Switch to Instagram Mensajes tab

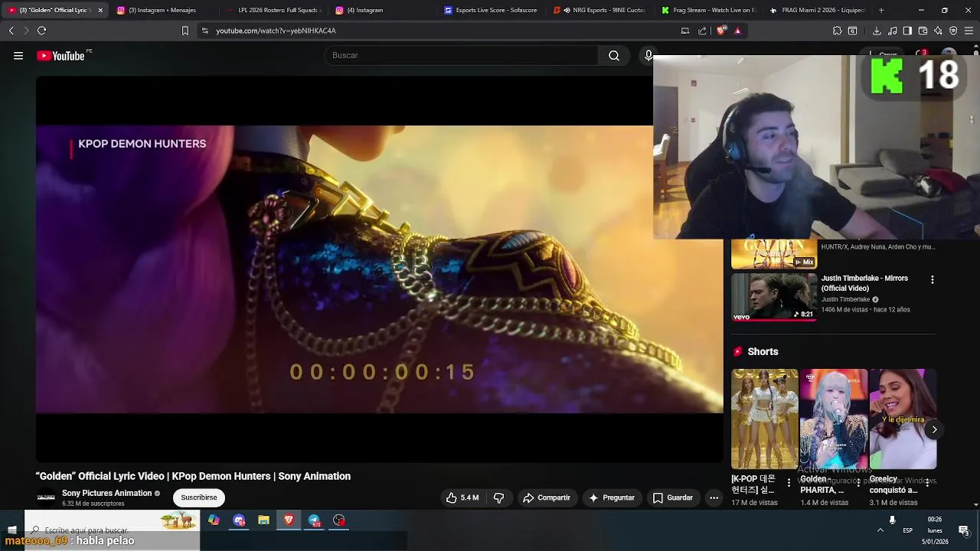coord(162,10)
